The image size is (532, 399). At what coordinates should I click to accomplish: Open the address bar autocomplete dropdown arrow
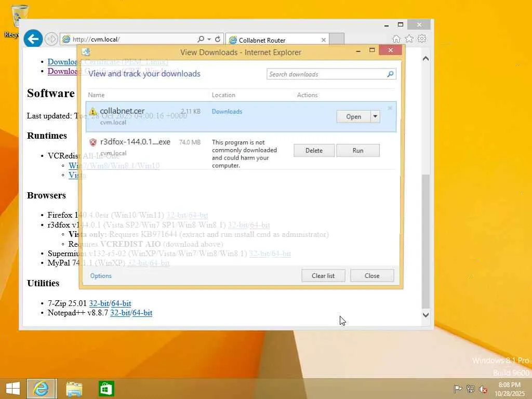click(x=209, y=39)
